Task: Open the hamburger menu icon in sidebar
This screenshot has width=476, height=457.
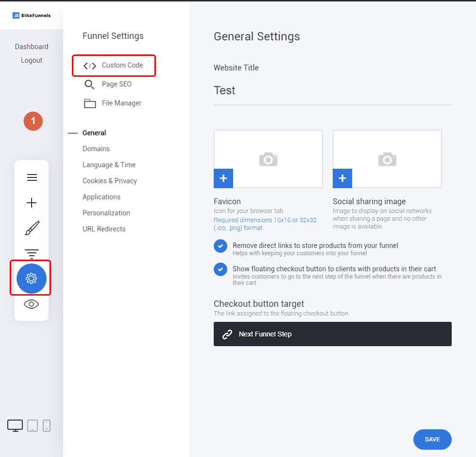Action: [32, 177]
